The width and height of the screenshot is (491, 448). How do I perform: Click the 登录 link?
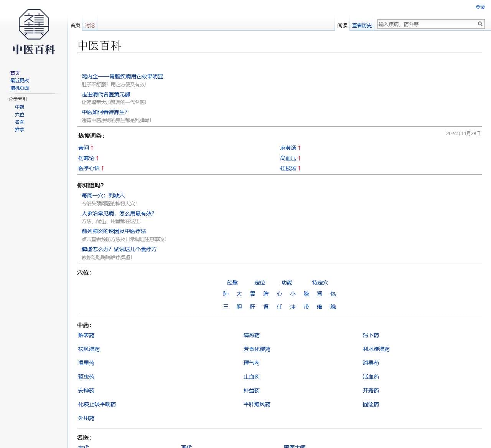(480, 7)
